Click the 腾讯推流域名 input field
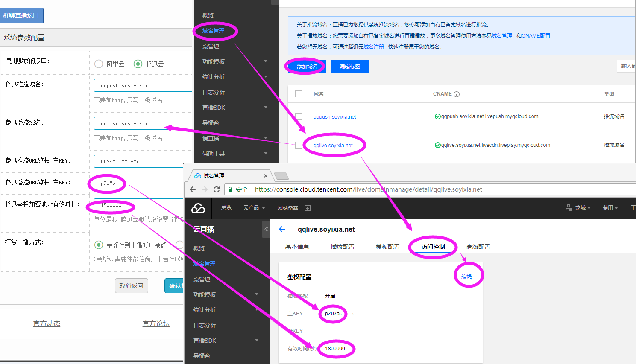Screen dimensions: 636x364 pos(143,85)
